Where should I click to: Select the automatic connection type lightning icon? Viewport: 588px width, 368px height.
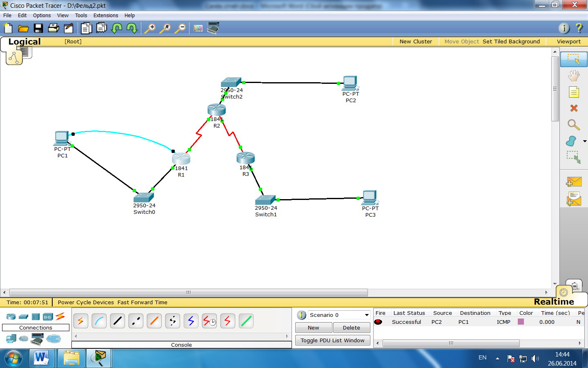pos(80,321)
